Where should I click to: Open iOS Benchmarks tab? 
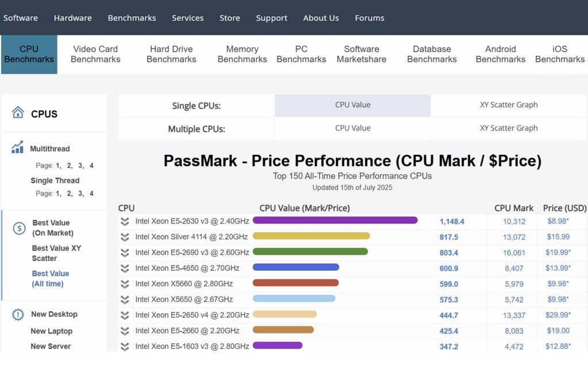(560, 54)
